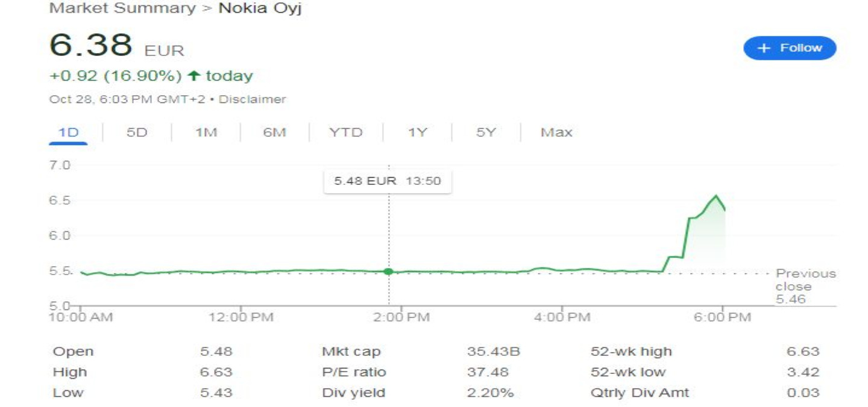This screenshot has height=407, width=868.
Task: View the 1Y chart tab
Action: (417, 132)
